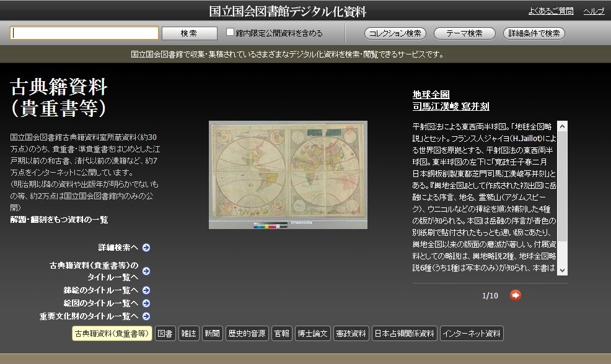Image resolution: width=611 pixels, height=364 pixels.
Task: Select the 古典籍資料(貴重書等) tab
Action: pyautogui.click(x=112, y=334)
